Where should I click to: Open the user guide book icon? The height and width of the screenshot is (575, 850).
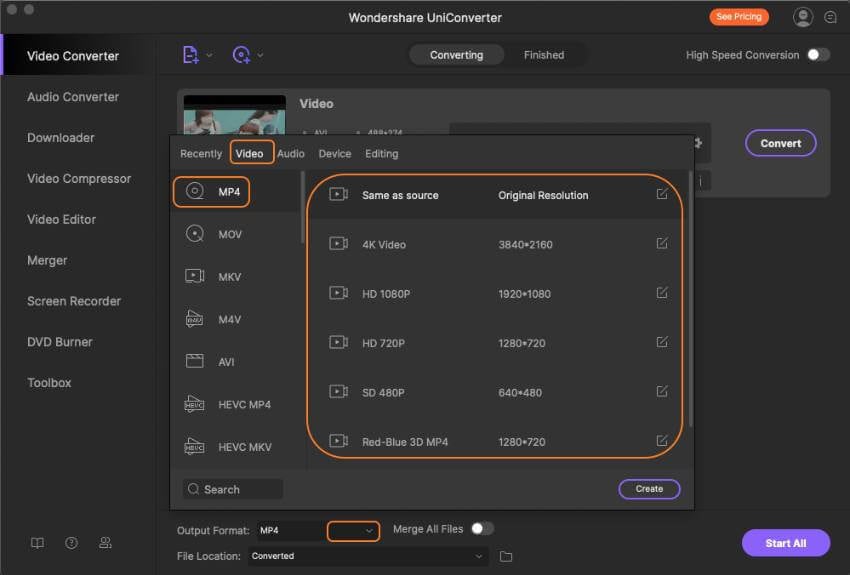37,543
